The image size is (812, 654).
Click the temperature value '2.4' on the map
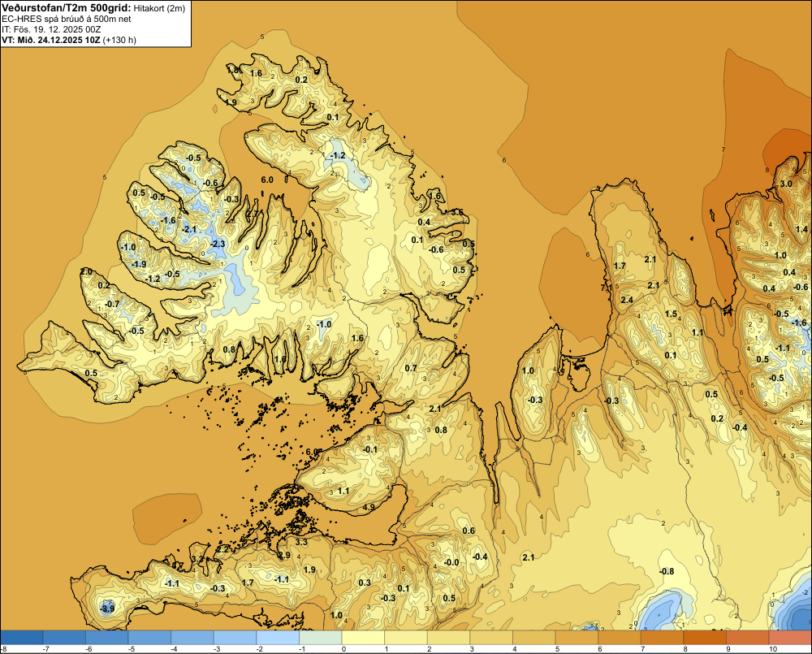[x=627, y=300]
